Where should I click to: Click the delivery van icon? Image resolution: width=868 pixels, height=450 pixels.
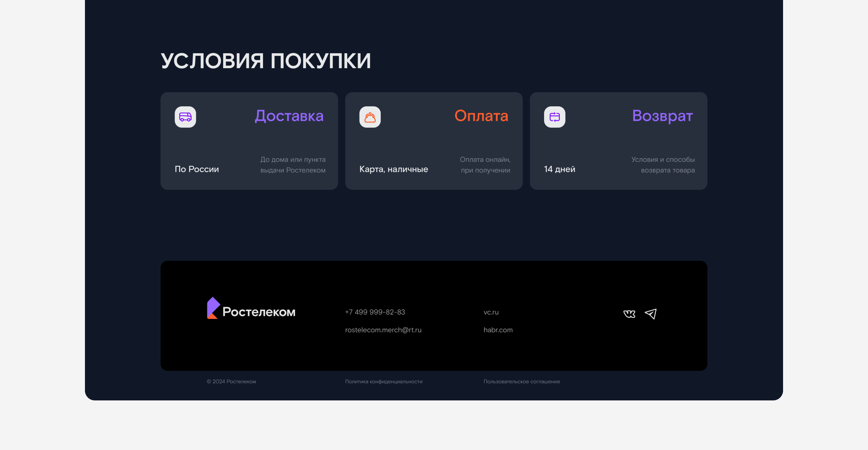click(185, 117)
